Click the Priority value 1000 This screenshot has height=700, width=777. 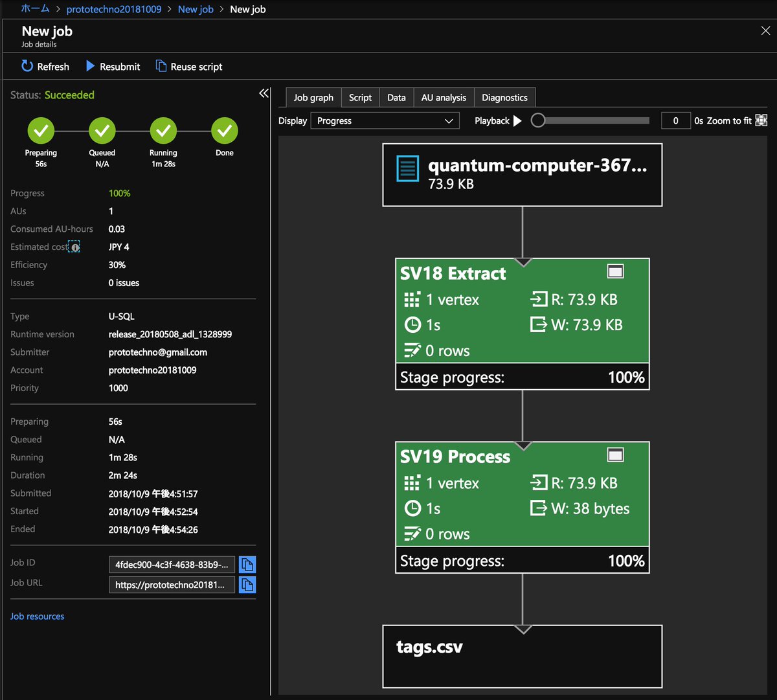click(118, 388)
